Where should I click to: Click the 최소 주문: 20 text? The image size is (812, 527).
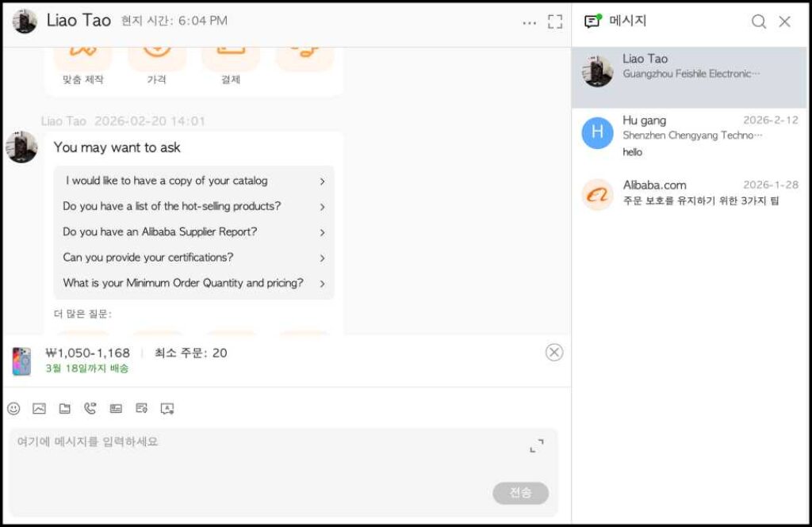[x=190, y=353]
